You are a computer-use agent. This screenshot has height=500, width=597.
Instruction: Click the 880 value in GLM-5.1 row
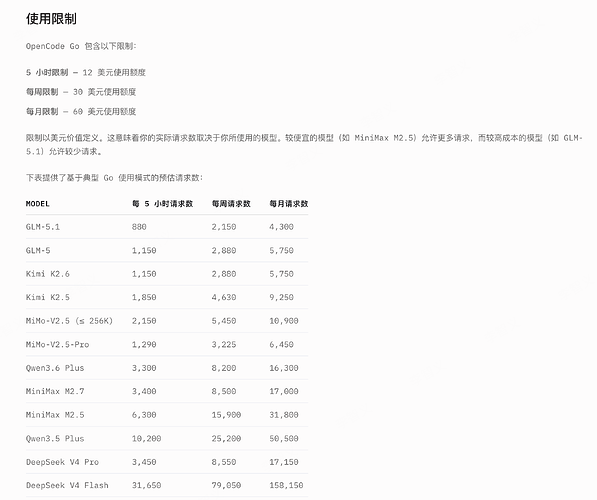[139, 227]
